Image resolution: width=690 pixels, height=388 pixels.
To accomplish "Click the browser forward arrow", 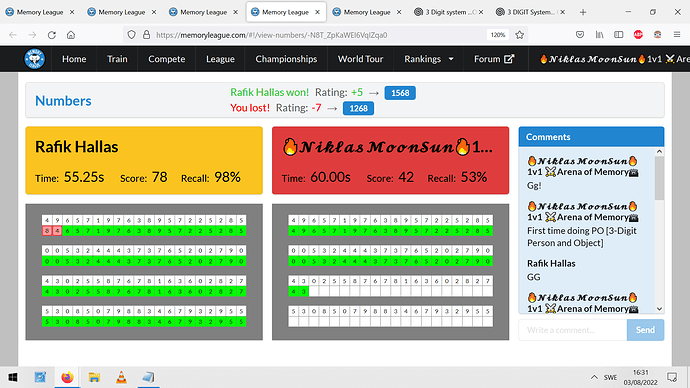I will (x=32, y=35).
